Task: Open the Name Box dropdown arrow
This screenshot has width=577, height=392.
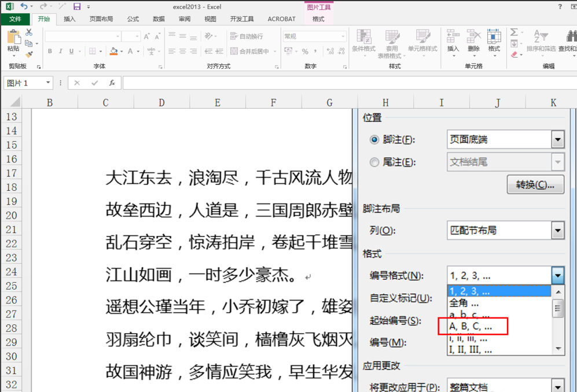Action: pyautogui.click(x=48, y=83)
